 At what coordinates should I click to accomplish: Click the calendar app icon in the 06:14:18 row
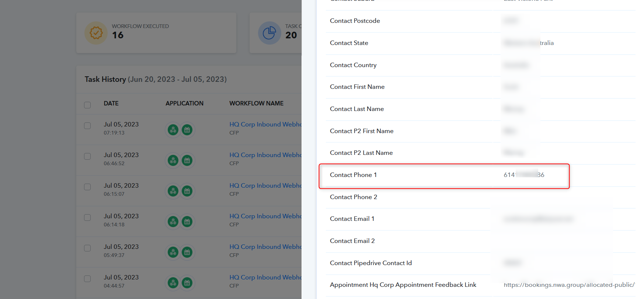coord(187,222)
